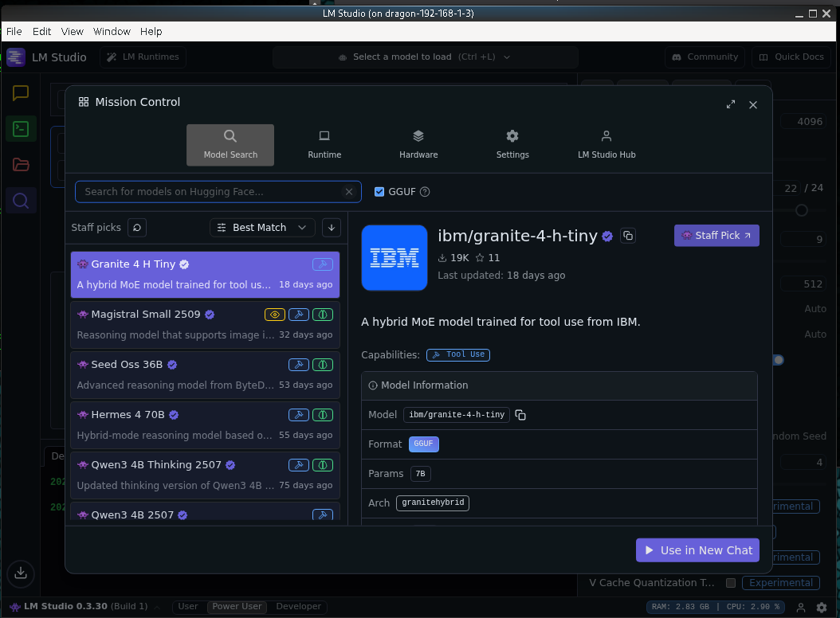This screenshot has height=618, width=840.
Task: Toggle the GGUF checkbox
Action: pyautogui.click(x=379, y=192)
